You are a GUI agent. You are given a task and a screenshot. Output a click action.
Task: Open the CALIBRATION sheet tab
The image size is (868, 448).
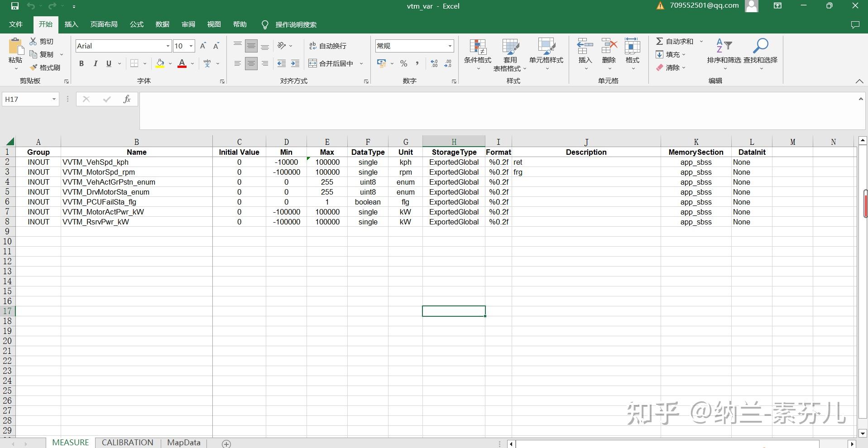point(127,442)
